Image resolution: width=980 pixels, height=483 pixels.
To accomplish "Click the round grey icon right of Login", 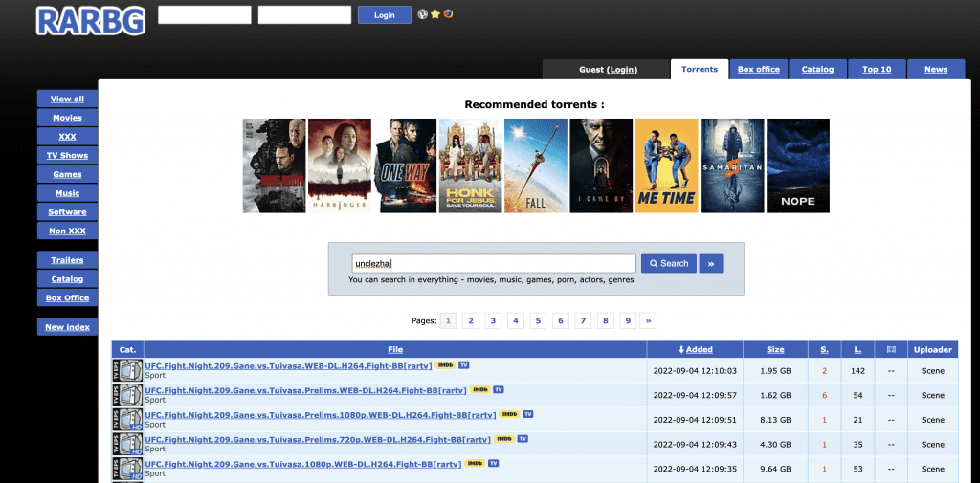I will coord(422,14).
